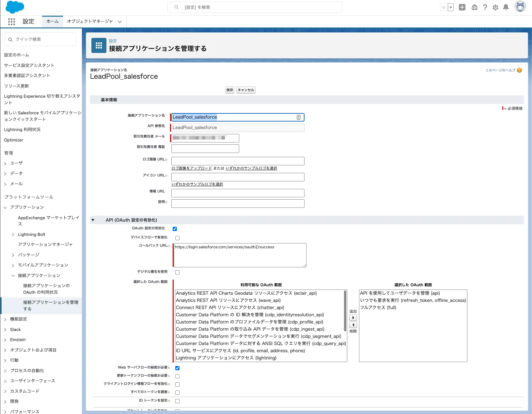Click the コールバック URL text area
This screenshot has height=414, width=532.
[x=240, y=255]
